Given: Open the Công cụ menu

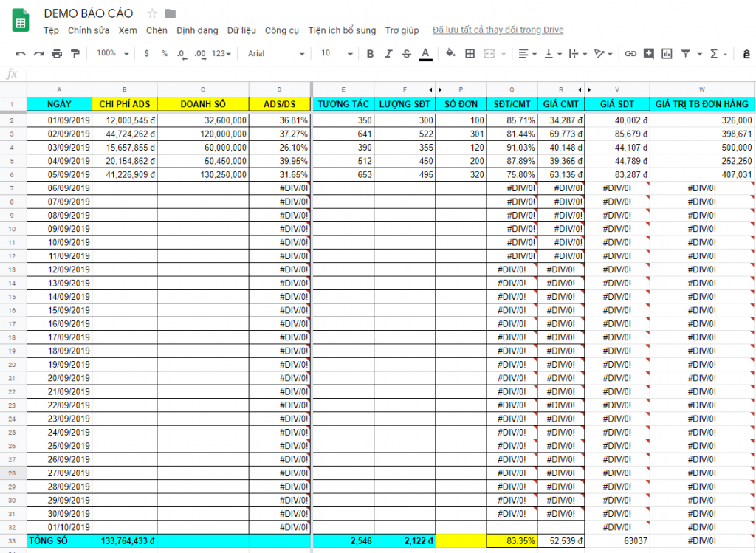Looking at the screenshot, I should point(282,30).
